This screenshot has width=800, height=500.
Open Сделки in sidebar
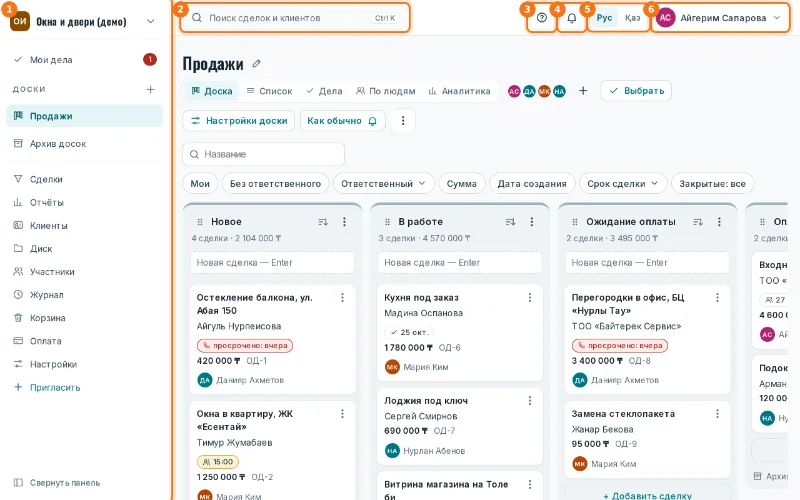pyautogui.click(x=85, y=179)
